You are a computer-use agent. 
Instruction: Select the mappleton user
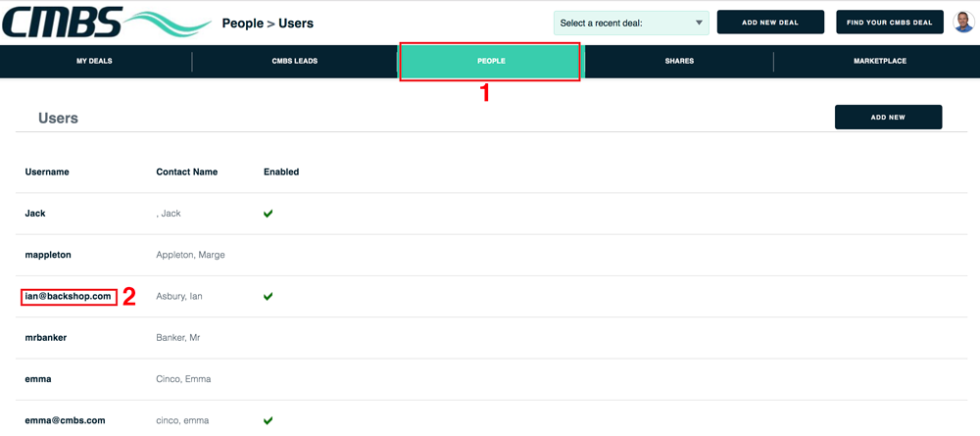tap(48, 255)
